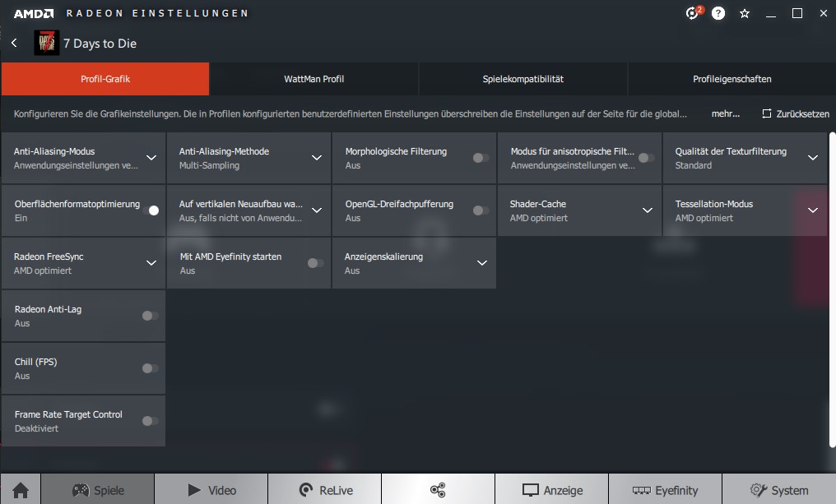Click the vertical scrollbar on right
836x504 pixels.
click(832, 290)
